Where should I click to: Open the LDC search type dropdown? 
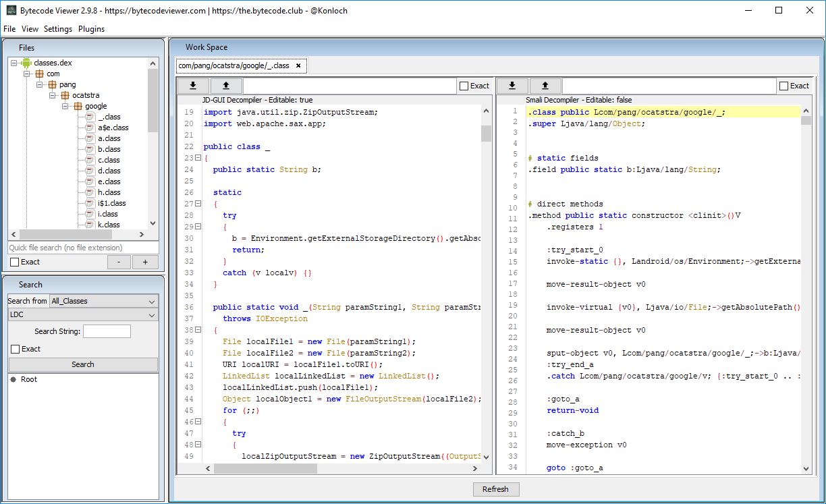(82, 314)
